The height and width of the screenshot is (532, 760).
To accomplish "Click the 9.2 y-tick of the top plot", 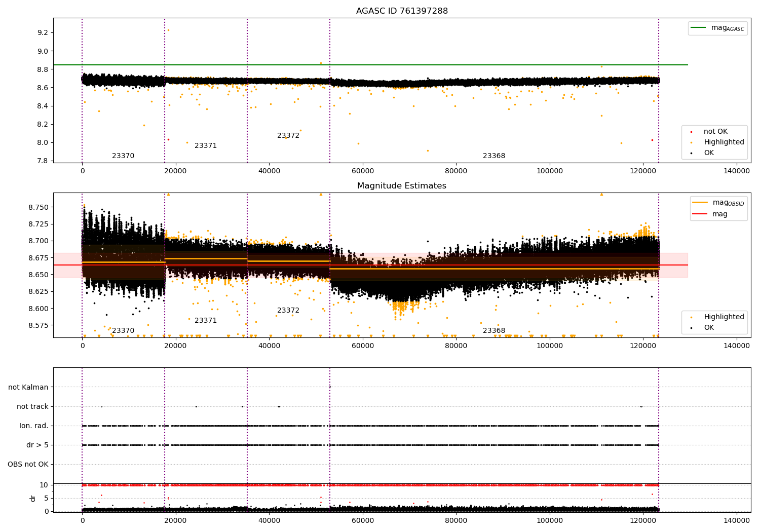I will point(43,32).
